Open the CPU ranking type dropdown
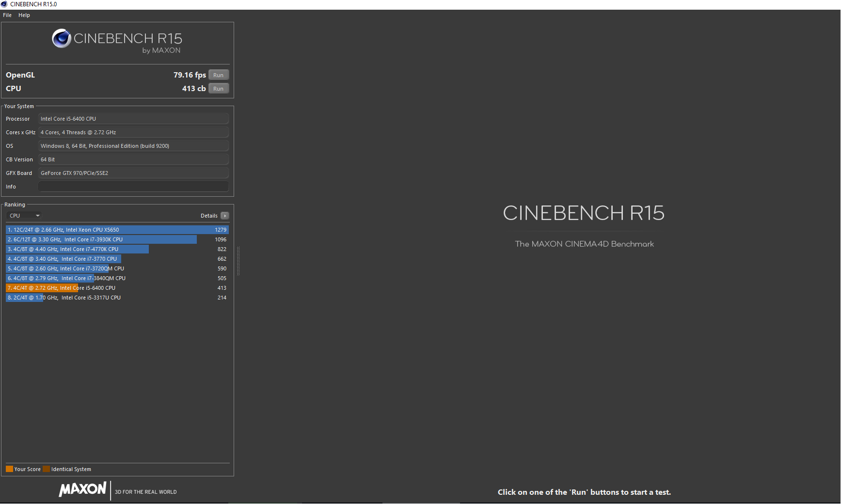841x504 pixels. point(24,216)
